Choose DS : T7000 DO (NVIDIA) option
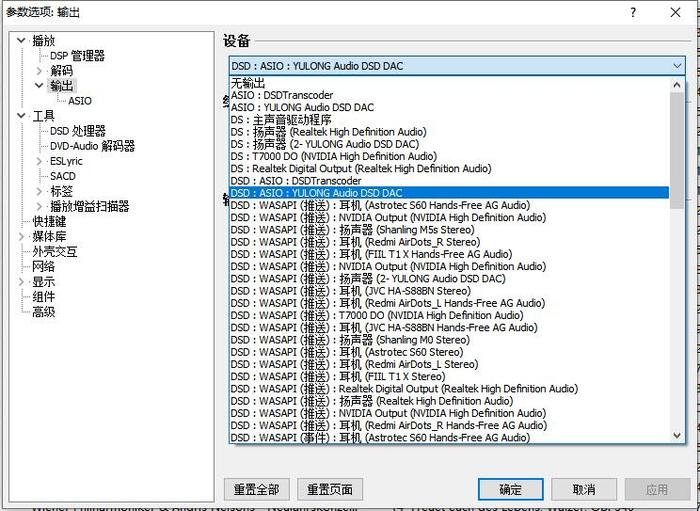700x511 pixels. point(449,156)
